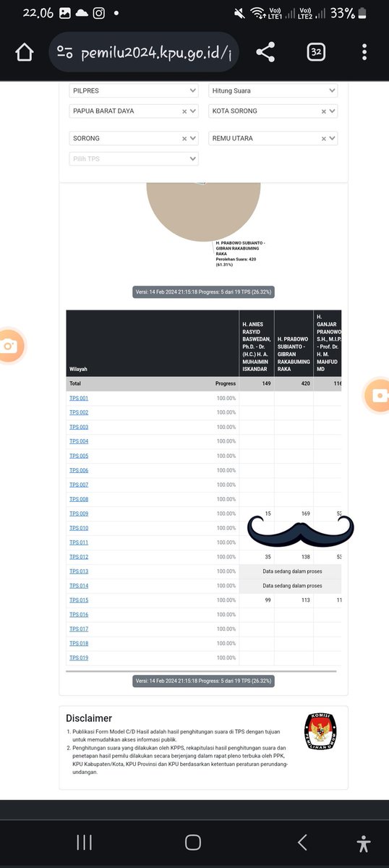Open TPS 007 link
The height and width of the screenshot is (868, 389).
(x=79, y=485)
